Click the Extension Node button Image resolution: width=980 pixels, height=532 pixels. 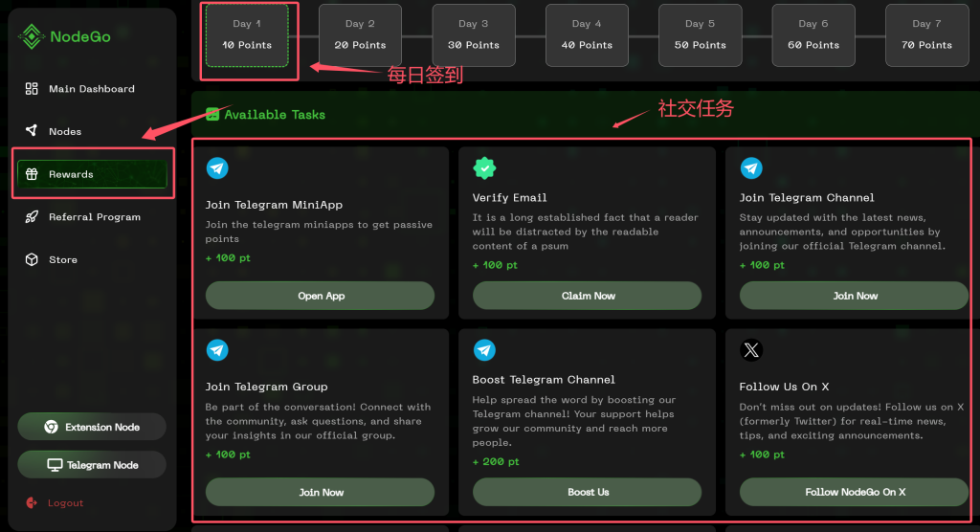[x=92, y=427]
